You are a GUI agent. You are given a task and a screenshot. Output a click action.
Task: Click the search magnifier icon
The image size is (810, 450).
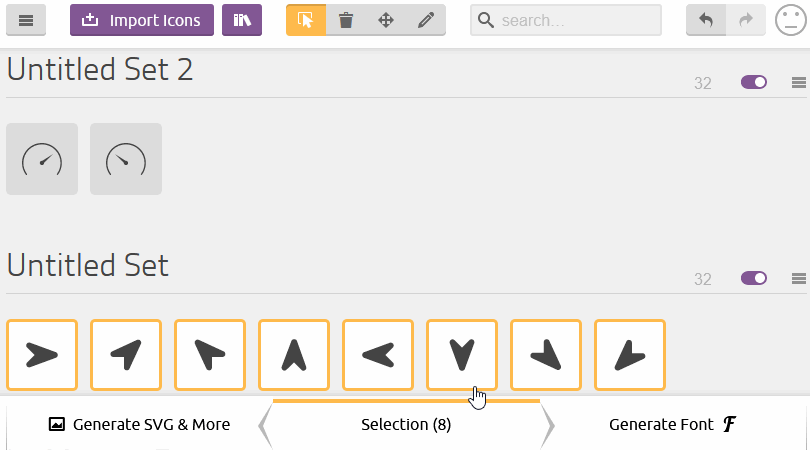pyautogui.click(x=486, y=20)
